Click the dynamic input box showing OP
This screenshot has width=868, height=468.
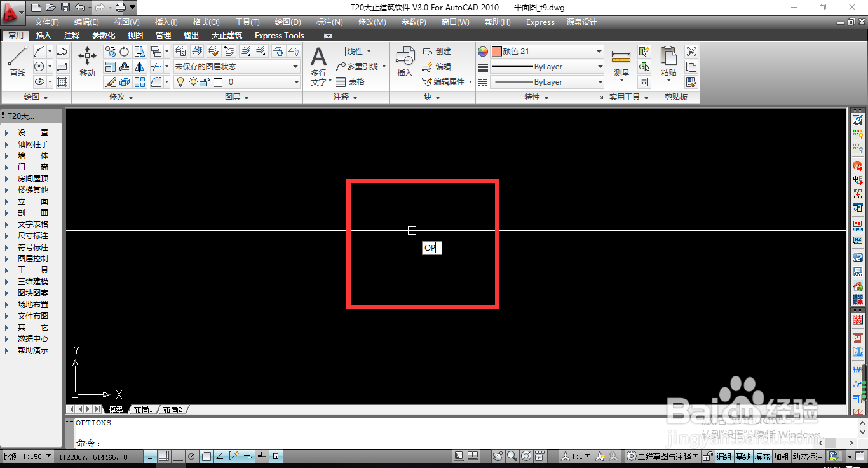[431, 248]
